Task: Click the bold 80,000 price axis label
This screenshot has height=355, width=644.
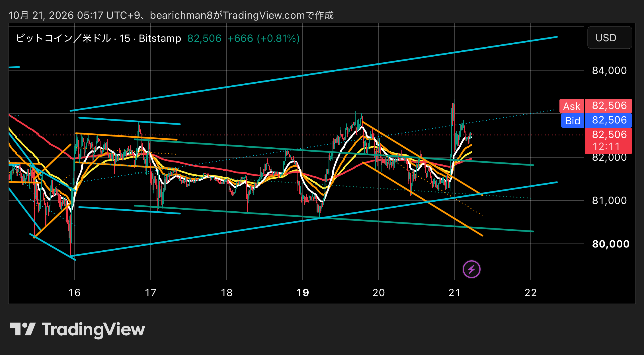Action: click(611, 244)
